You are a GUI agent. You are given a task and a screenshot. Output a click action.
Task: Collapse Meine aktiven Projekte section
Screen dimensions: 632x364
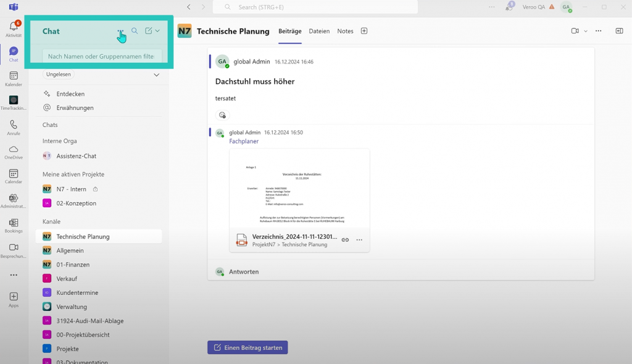73,174
